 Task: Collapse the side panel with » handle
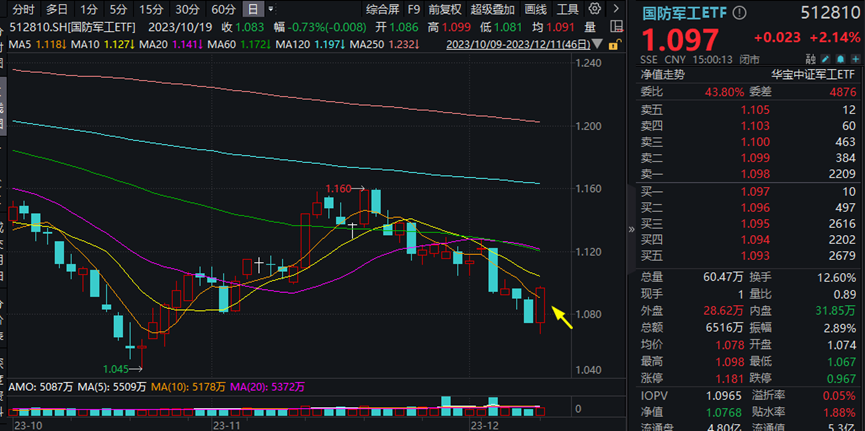point(631,228)
